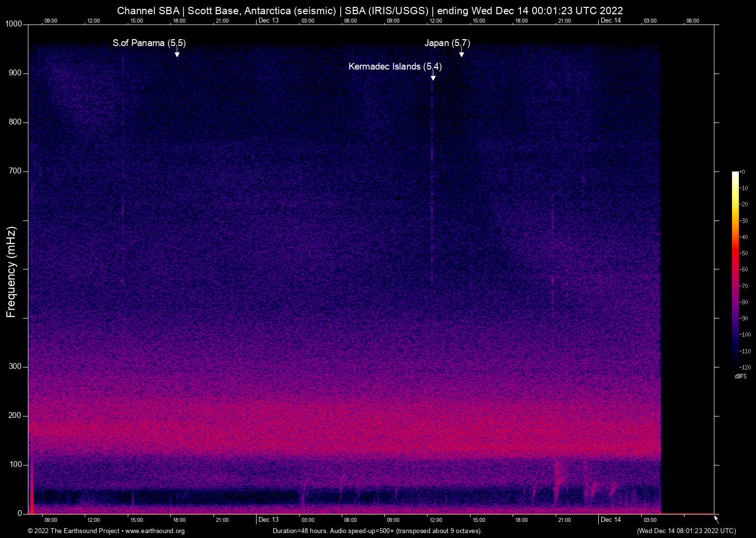Select the S.of Panama (5.5) earthquake label
This screenshot has width=756, height=538.
click(149, 43)
